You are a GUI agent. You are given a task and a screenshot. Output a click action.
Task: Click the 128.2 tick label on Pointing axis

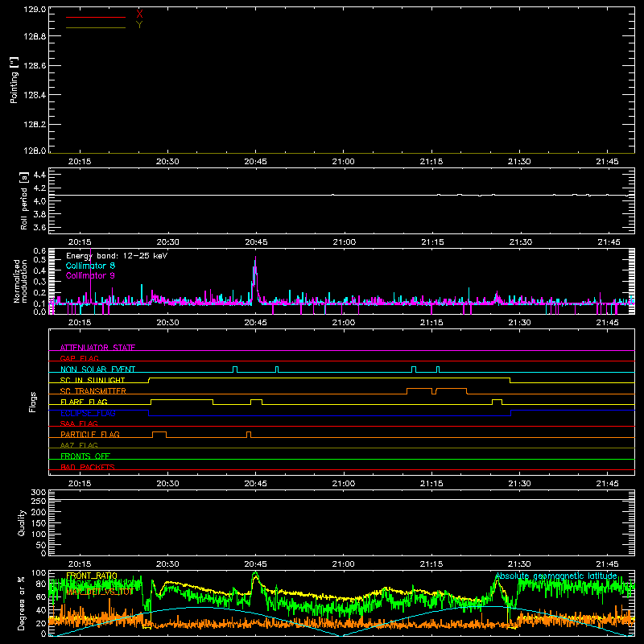[35, 125]
